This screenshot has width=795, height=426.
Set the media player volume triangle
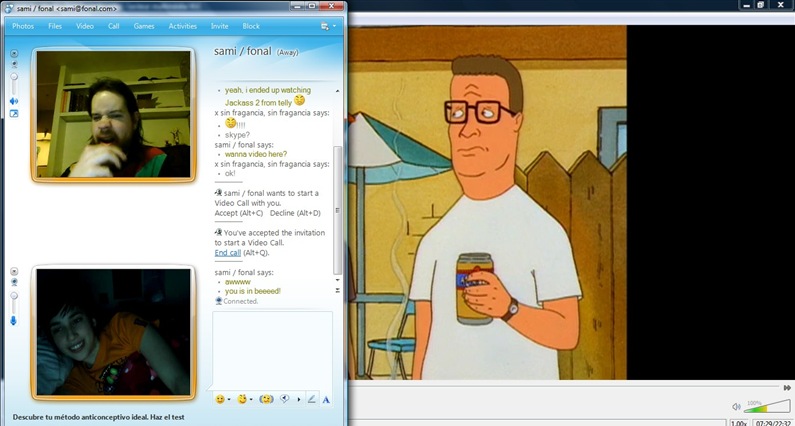[767, 406]
